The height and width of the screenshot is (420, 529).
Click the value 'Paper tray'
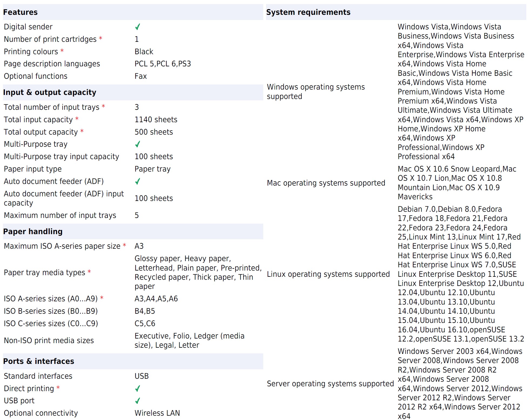pos(153,169)
